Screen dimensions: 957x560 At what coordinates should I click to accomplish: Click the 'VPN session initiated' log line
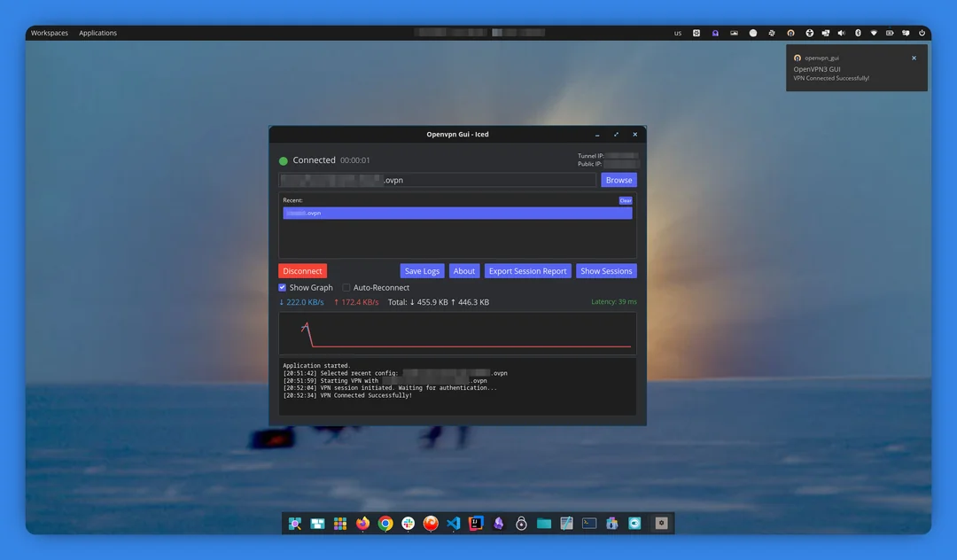pos(389,388)
